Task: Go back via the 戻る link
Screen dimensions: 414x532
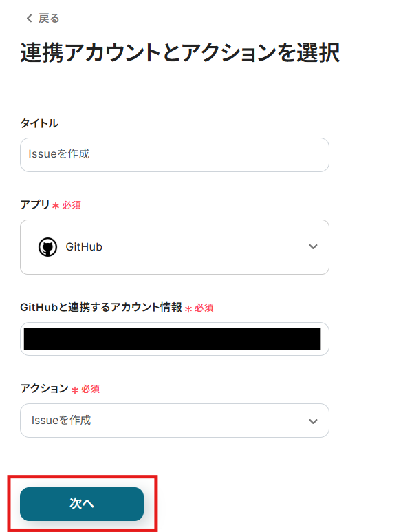Action: coord(49,19)
